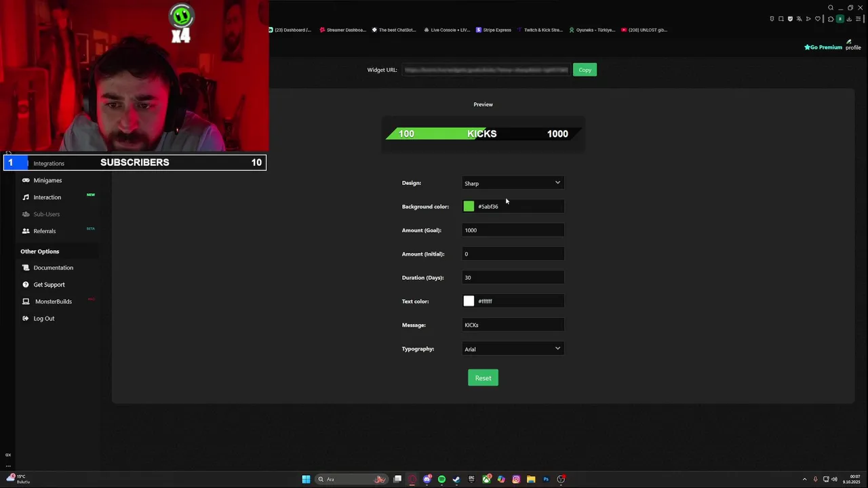This screenshot has width=868, height=488.
Task: Click the Message field containing KICKs
Action: (x=513, y=325)
